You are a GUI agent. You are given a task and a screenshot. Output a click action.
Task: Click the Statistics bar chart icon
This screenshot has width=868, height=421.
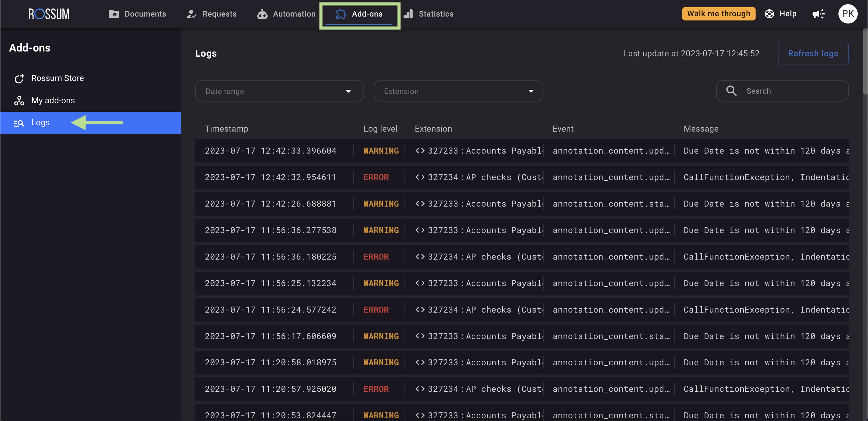[x=408, y=14]
